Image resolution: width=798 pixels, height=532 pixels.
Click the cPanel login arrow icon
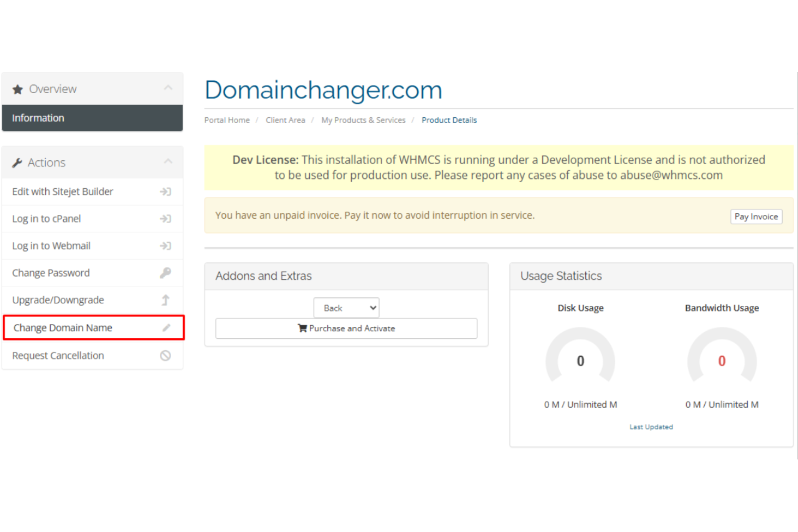(165, 219)
